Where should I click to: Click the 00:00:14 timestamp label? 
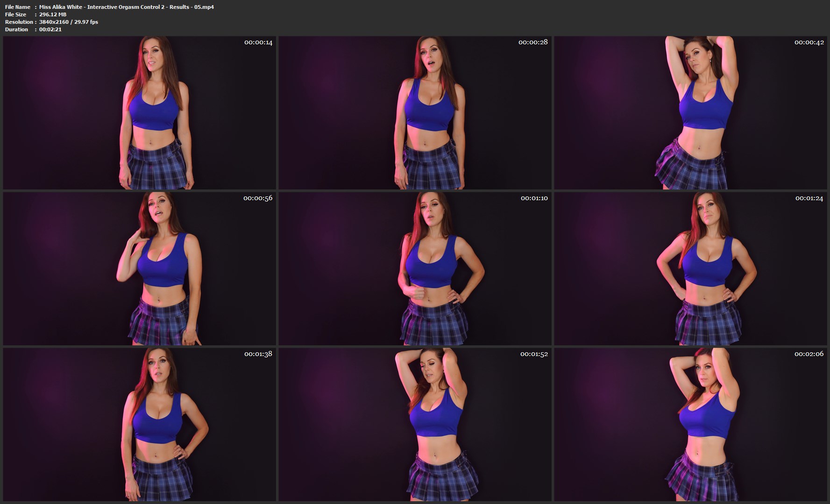point(258,42)
